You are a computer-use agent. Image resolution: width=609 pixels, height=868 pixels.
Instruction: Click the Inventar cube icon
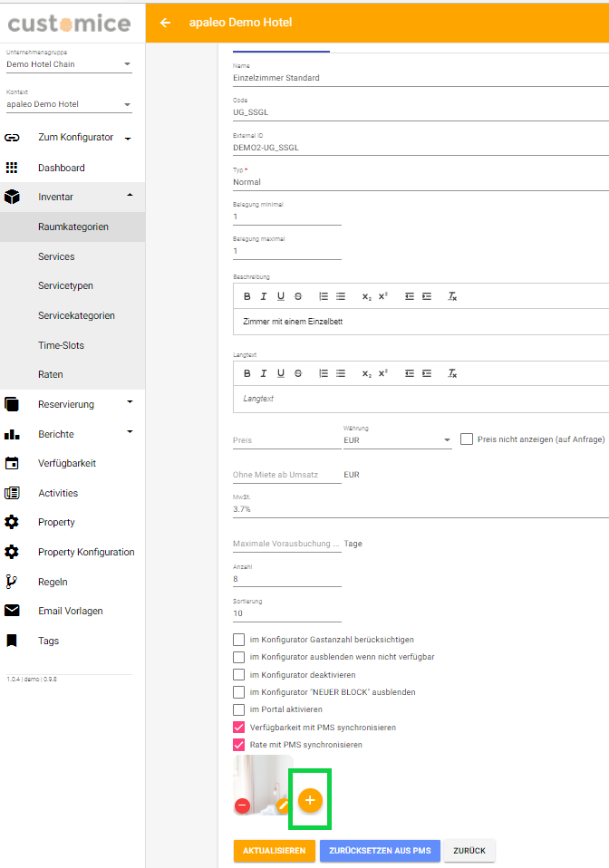12,198
